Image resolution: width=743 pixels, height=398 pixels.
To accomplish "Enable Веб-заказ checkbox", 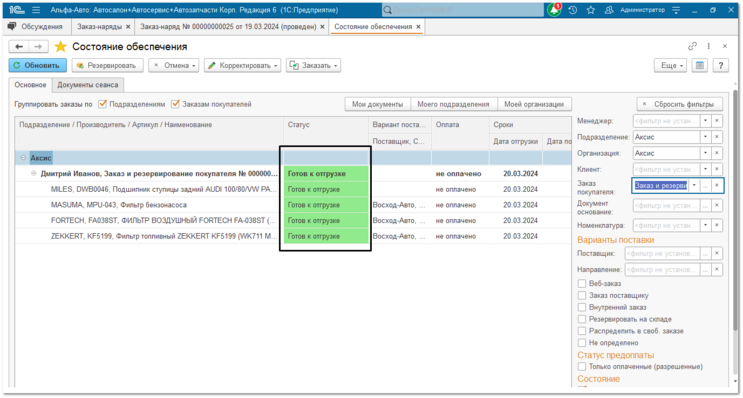I will click(582, 283).
